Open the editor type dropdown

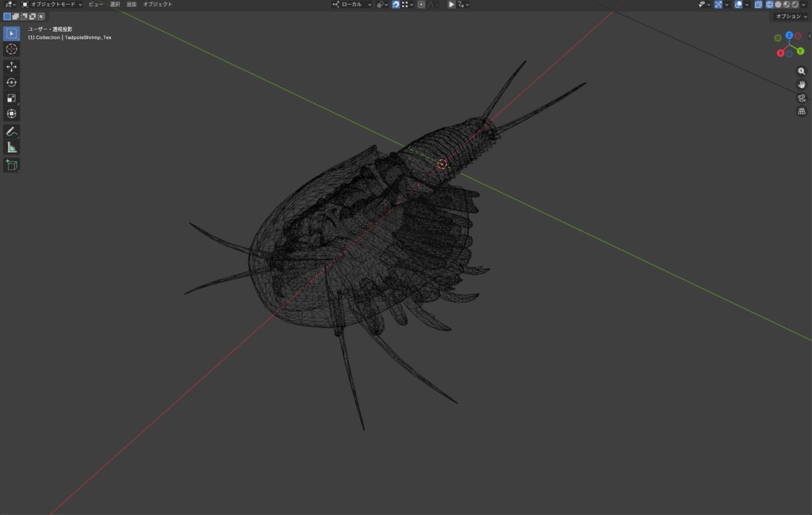[10, 4]
